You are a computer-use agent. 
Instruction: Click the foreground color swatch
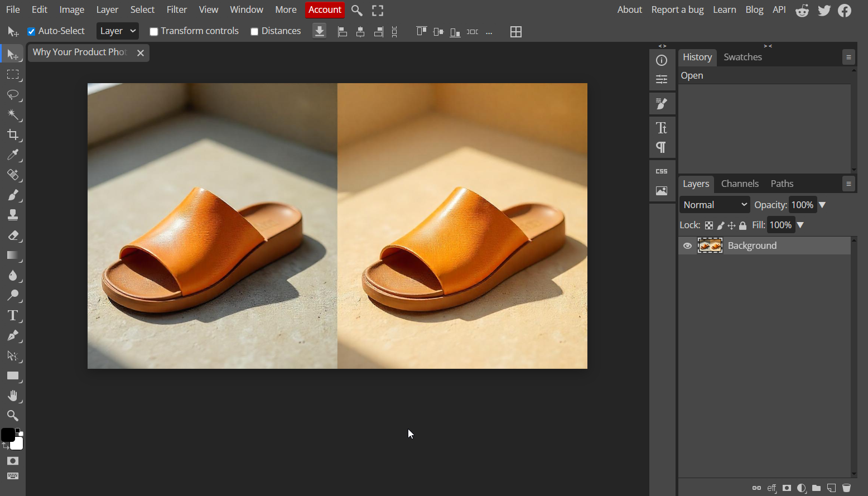point(8,434)
